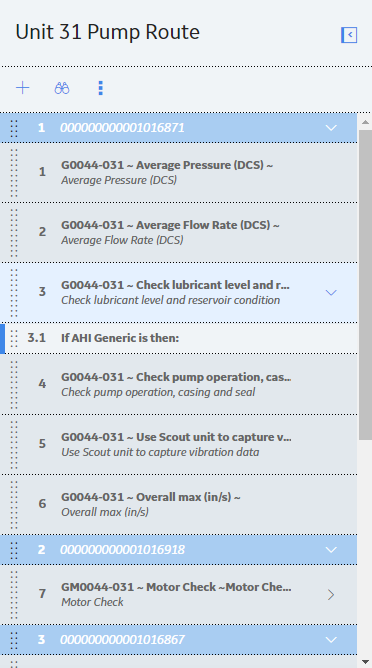Select the Overall max (in/s) checkpoint
The height and width of the screenshot is (668, 372).
(179, 504)
